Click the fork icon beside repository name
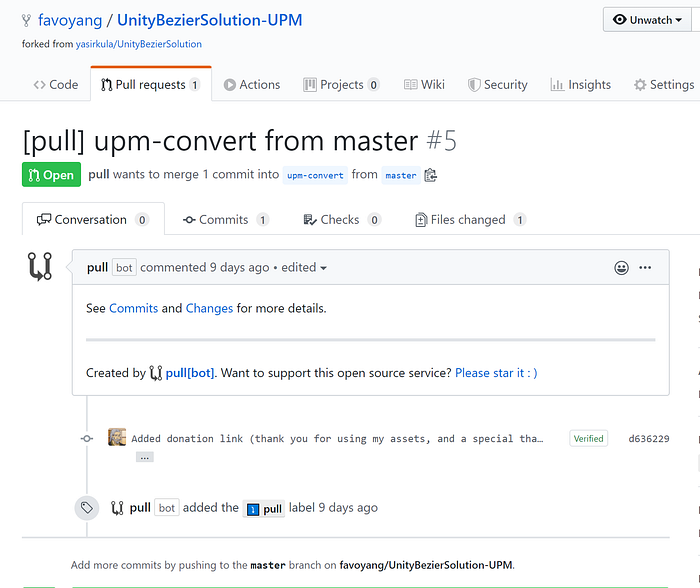 click(26, 20)
